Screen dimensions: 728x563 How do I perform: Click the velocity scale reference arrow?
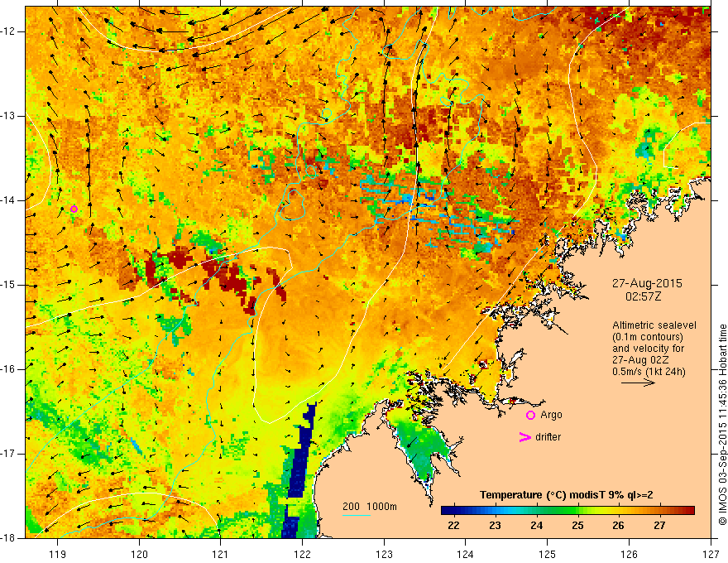coord(638,383)
